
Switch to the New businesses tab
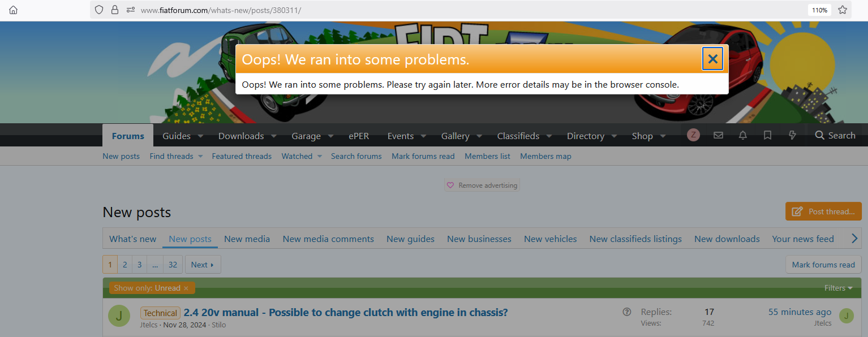coord(479,239)
